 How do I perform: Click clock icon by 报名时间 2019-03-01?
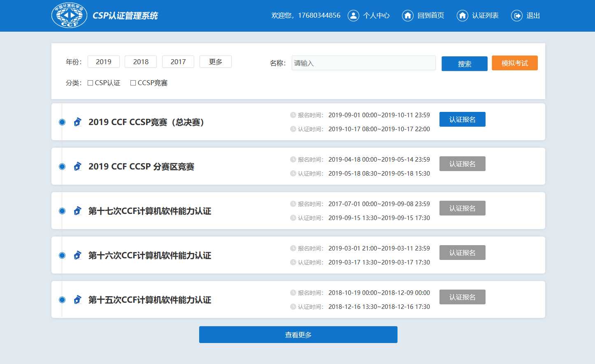[x=293, y=248]
